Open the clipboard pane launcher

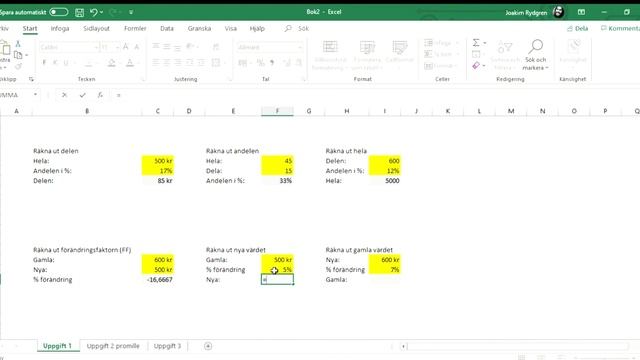pos(31,79)
